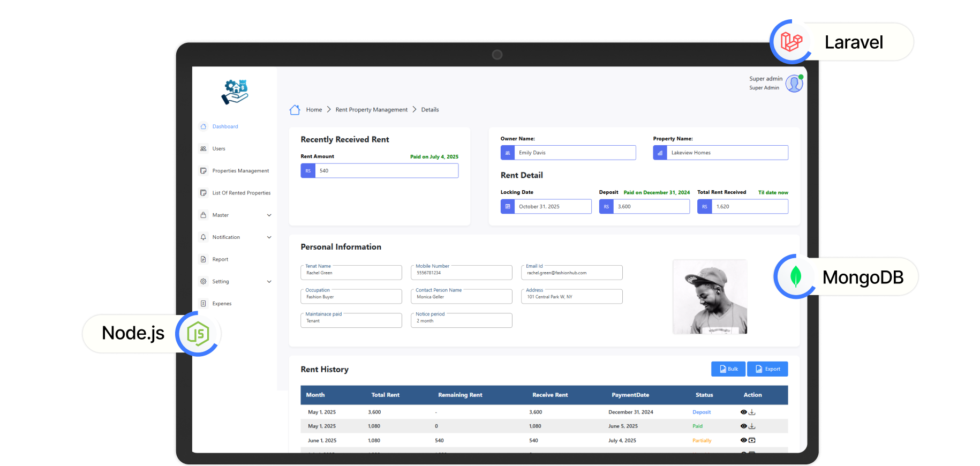
Task: Expand the Setting sidebar menu
Action: click(x=269, y=282)
